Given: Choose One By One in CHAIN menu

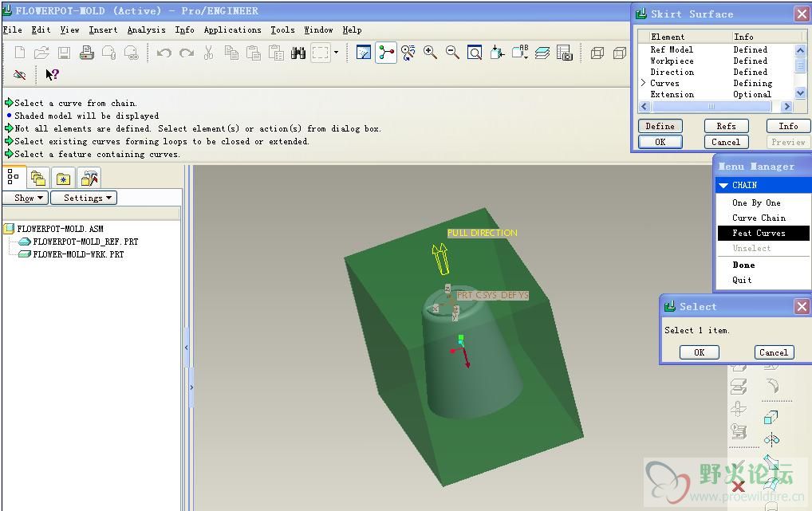Looking at the screenshot, I should (756, 203).
